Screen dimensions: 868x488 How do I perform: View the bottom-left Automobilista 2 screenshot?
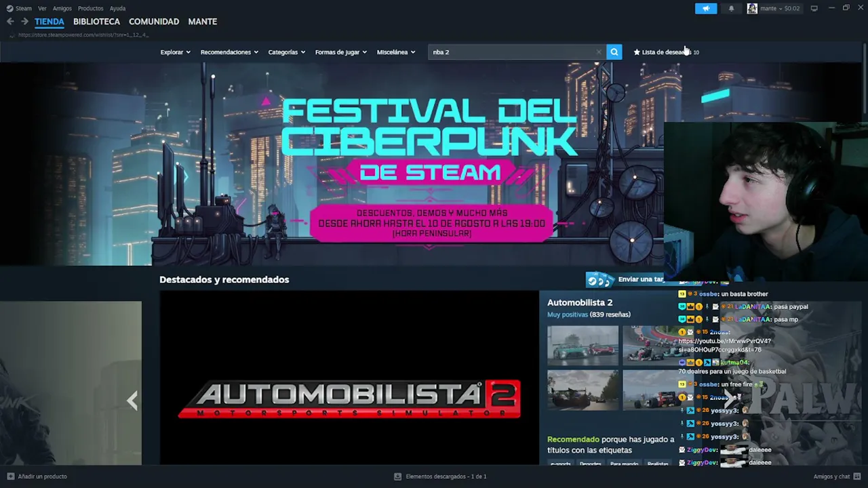583,390
